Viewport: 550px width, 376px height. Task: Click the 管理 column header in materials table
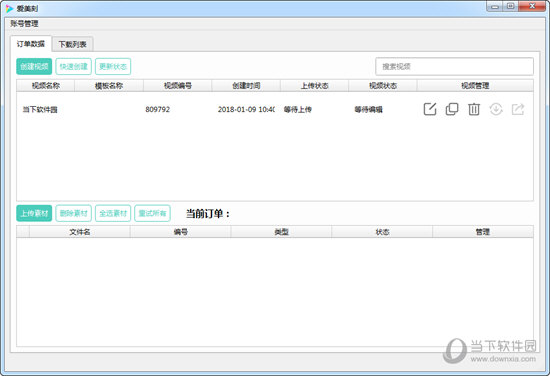coord(483,232)
